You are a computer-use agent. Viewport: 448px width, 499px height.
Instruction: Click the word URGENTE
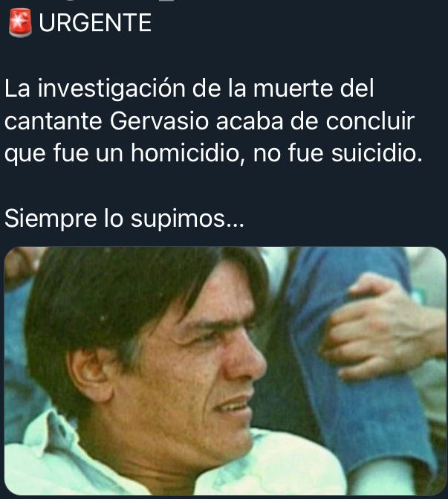95,23
